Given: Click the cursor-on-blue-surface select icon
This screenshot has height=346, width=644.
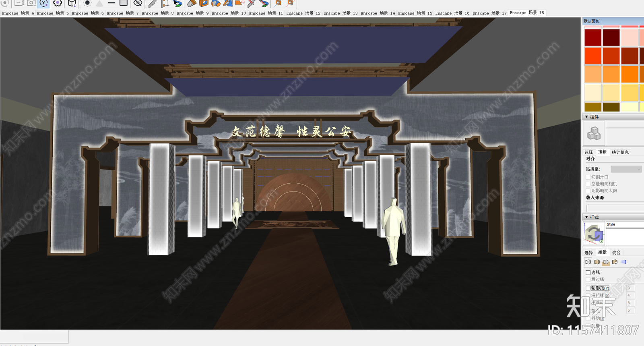Looking at the screenshot, I should (x=178, y=4).
